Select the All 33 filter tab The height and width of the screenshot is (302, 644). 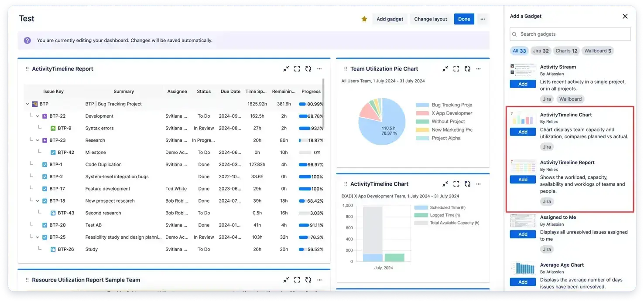click(519, 51)
